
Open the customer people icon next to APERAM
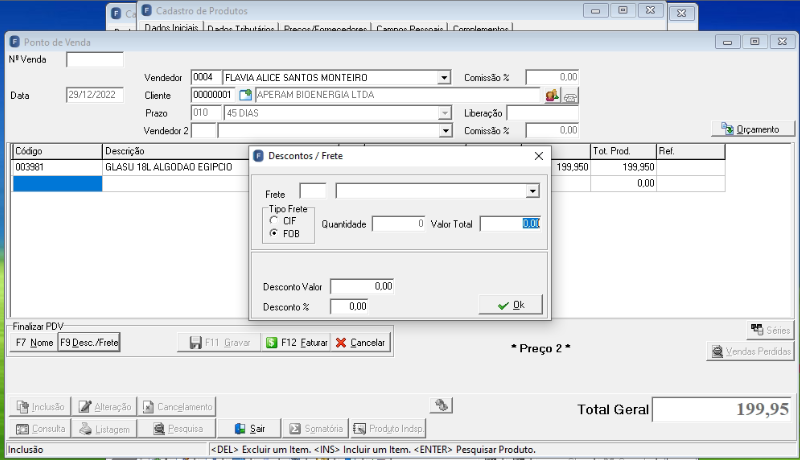(x=552, y=95)
